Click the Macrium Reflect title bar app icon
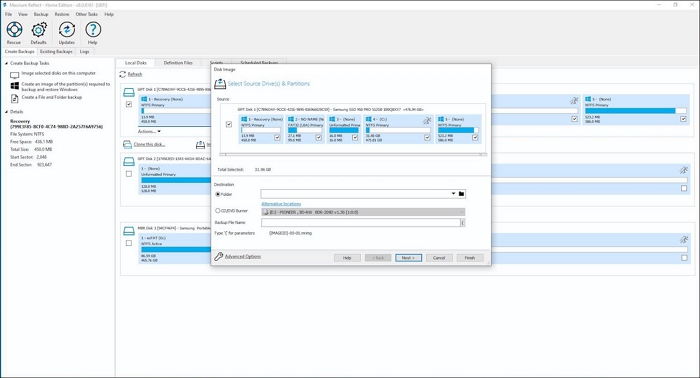700x378 pixels. 4,4
